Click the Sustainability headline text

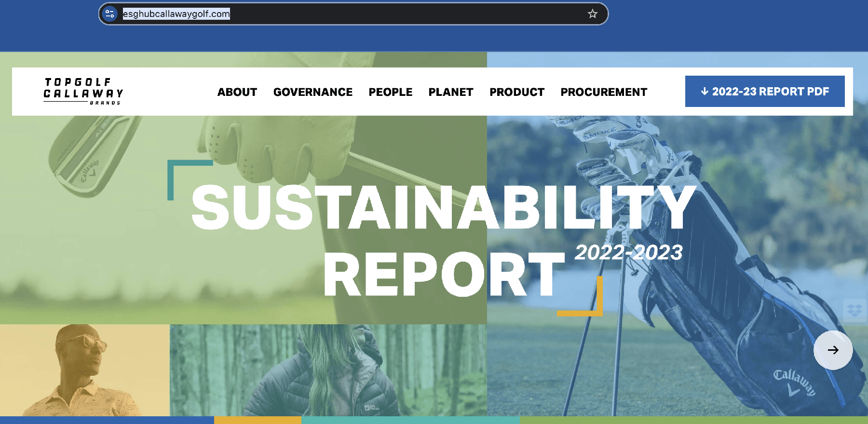(444, 208)
